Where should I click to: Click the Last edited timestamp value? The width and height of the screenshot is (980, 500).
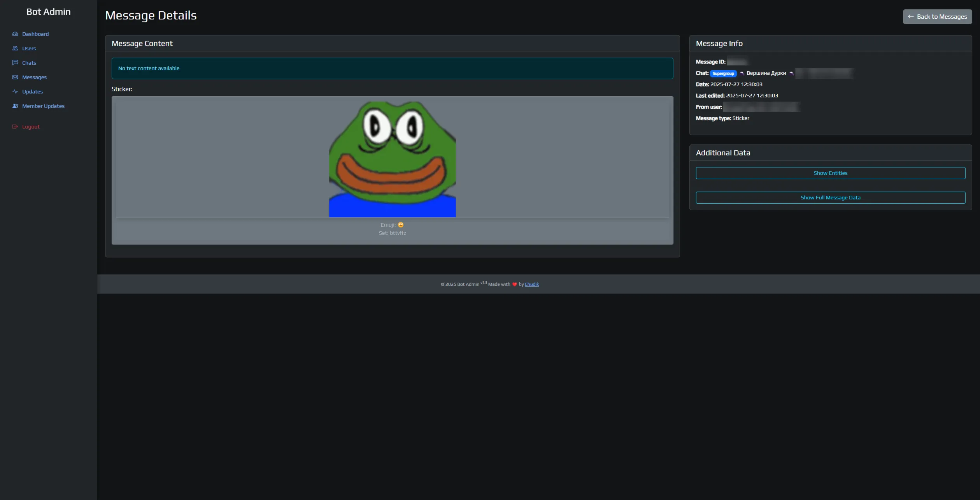(752, 95)
